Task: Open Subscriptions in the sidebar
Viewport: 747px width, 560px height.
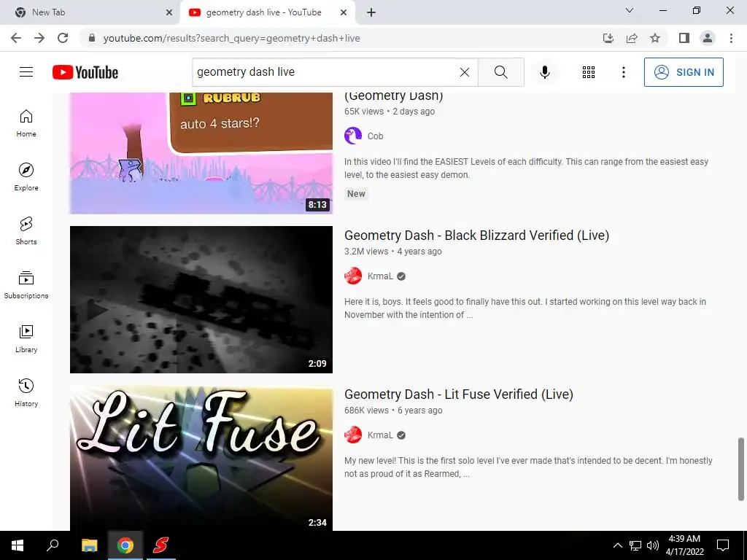Action: click(26, 285)
